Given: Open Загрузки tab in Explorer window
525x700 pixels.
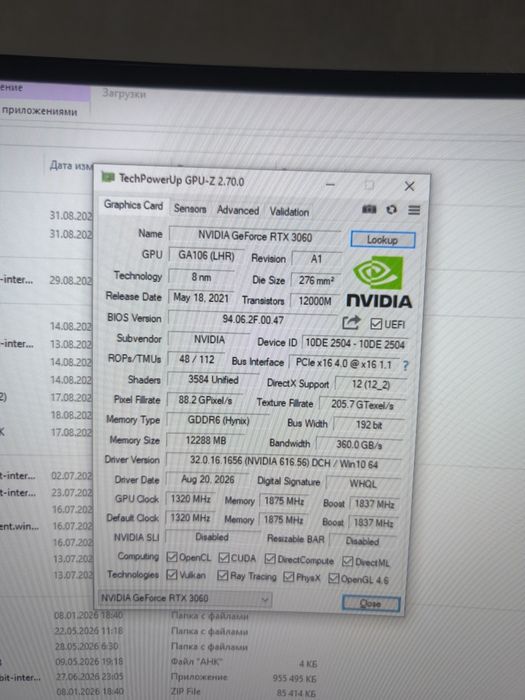Looking at the screenshot, I should [x=124, y=94].
